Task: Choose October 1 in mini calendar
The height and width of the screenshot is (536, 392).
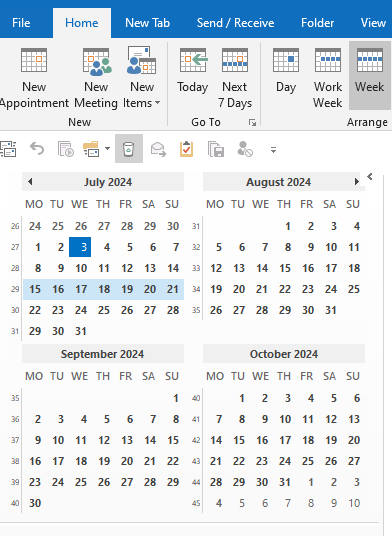Action: (242, 398)
